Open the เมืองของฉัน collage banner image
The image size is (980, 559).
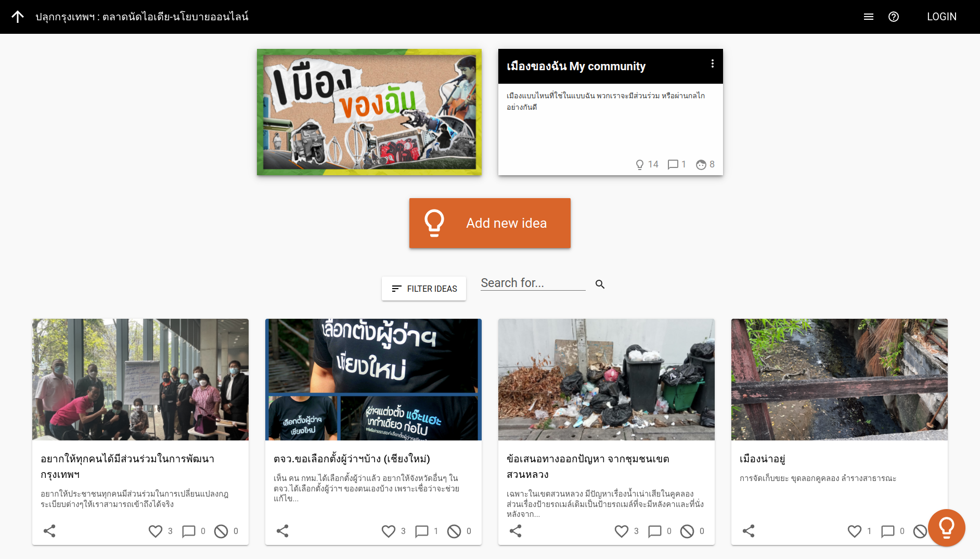(369, 112)
